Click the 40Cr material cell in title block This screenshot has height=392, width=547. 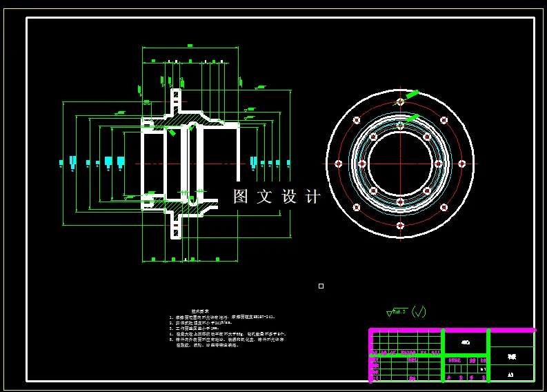[x=466, y=342]
